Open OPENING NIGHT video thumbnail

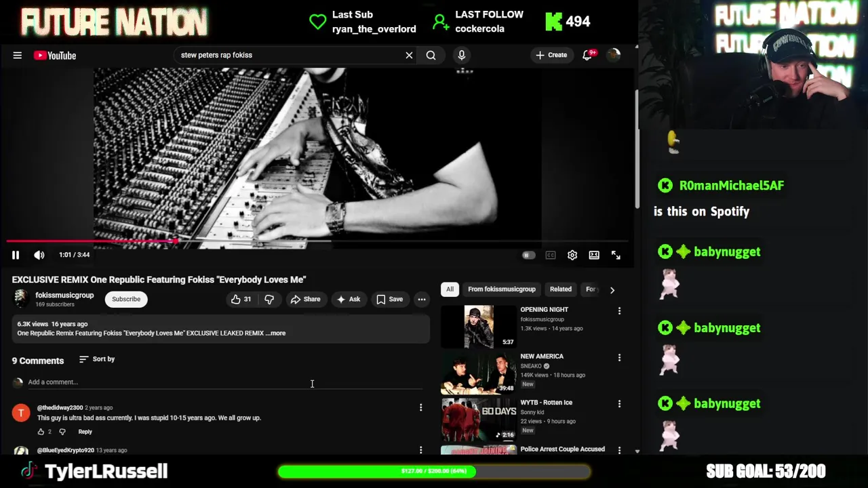[x=479, y=326]
